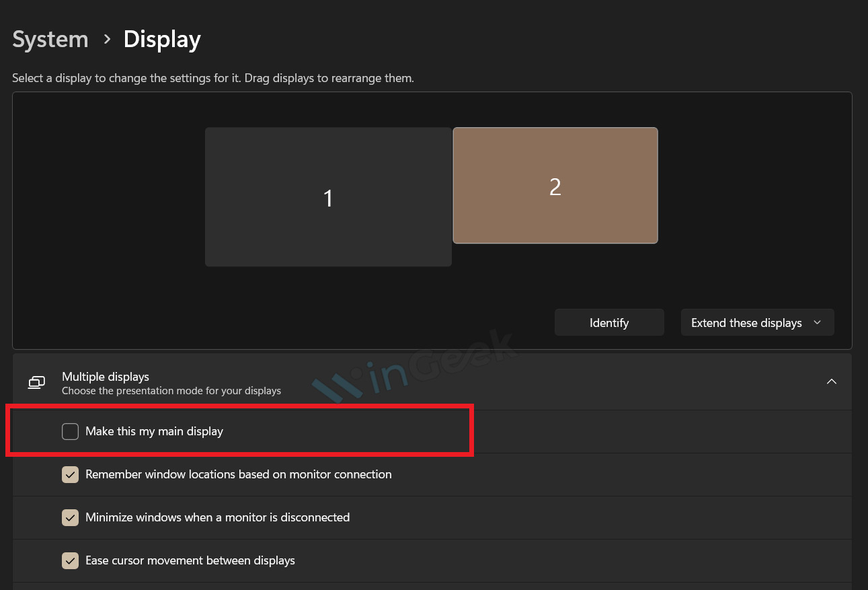Open the Extend these displays dropdown
The height and width of the screenshot is (590, 868).
click(x=757, y=322)
